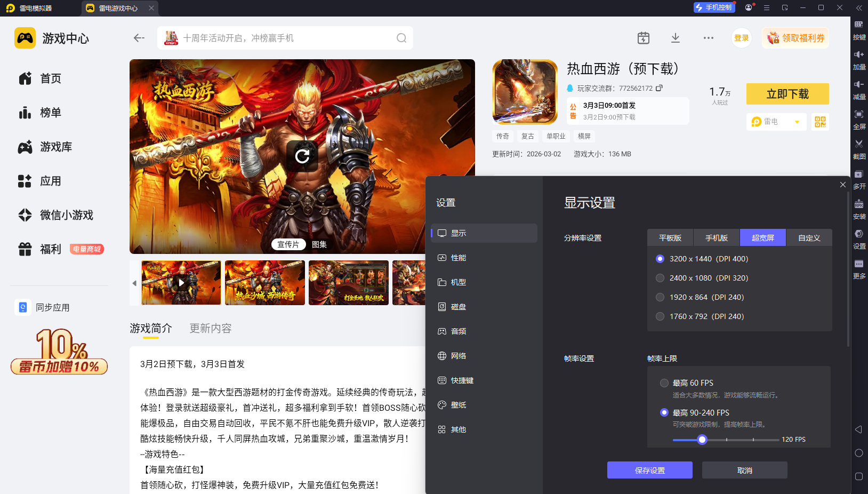Screen dimensions: 868x494
Task: Open the 福利 benefits page
Action: (40, 249)
